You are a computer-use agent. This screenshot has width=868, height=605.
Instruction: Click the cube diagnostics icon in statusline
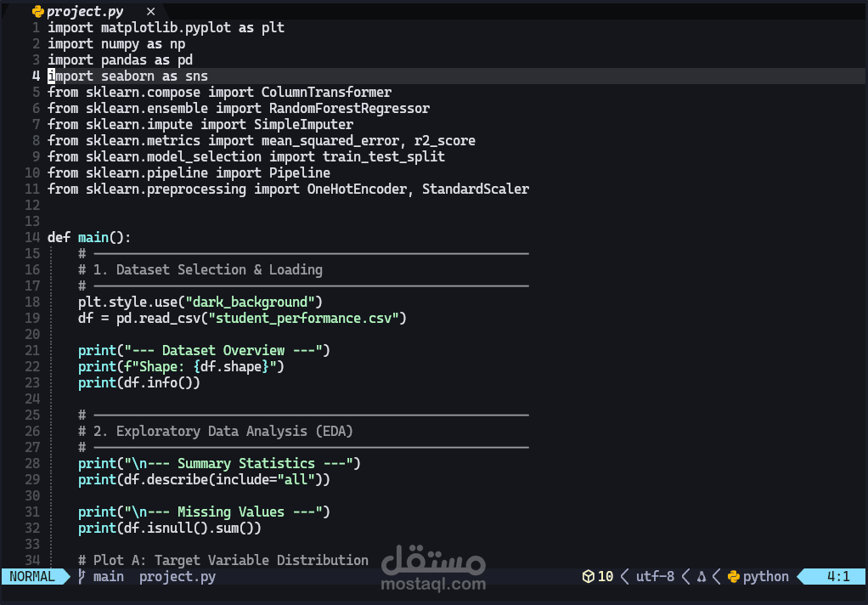pyautogui.click(x=588, y=577)
